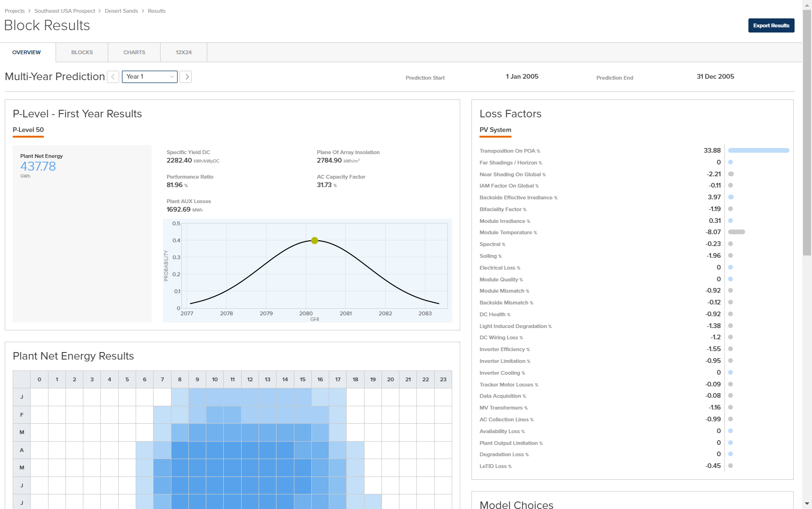Open the Year 1 dropdown
The image size is (812, 509).
tap(149, 77)
